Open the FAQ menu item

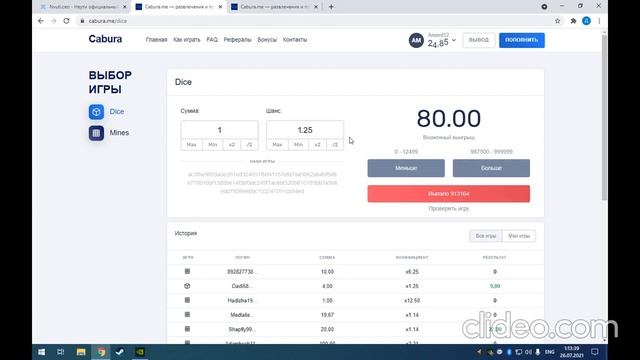tap(212, 40)
